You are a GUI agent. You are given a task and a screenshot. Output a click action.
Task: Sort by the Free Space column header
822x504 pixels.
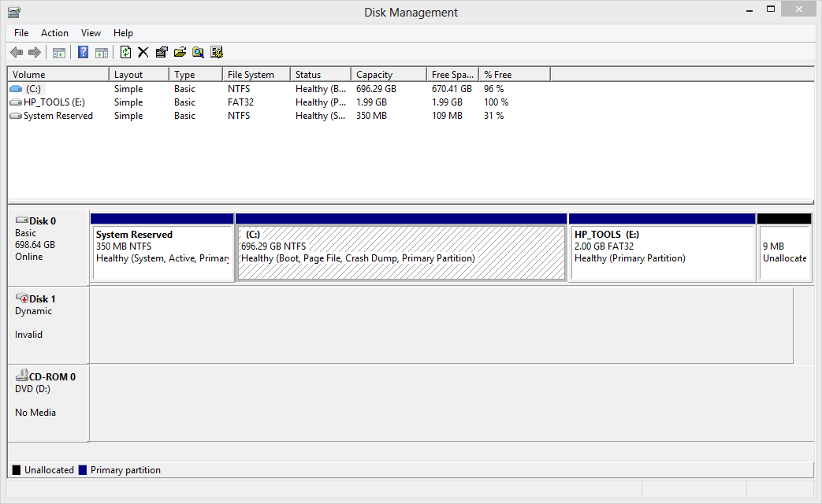click(453, 74)
